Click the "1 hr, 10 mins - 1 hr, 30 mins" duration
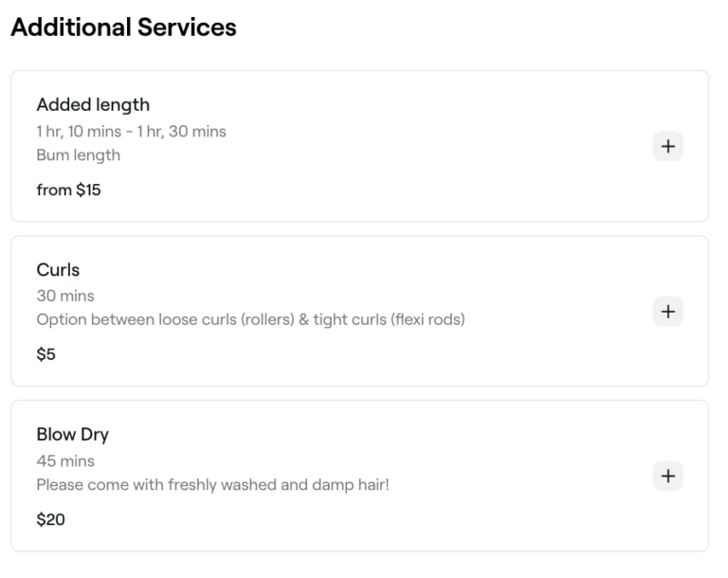The height and width of the screenshot is (578, 728). 131,132
